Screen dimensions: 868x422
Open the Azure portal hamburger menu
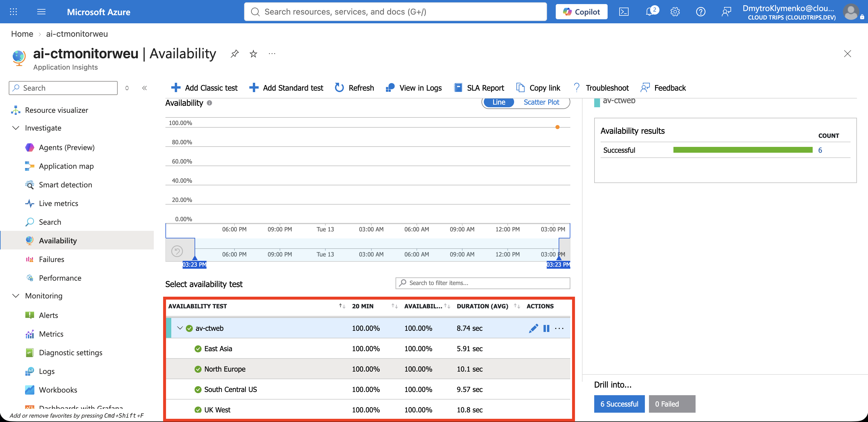click(41, 12)
